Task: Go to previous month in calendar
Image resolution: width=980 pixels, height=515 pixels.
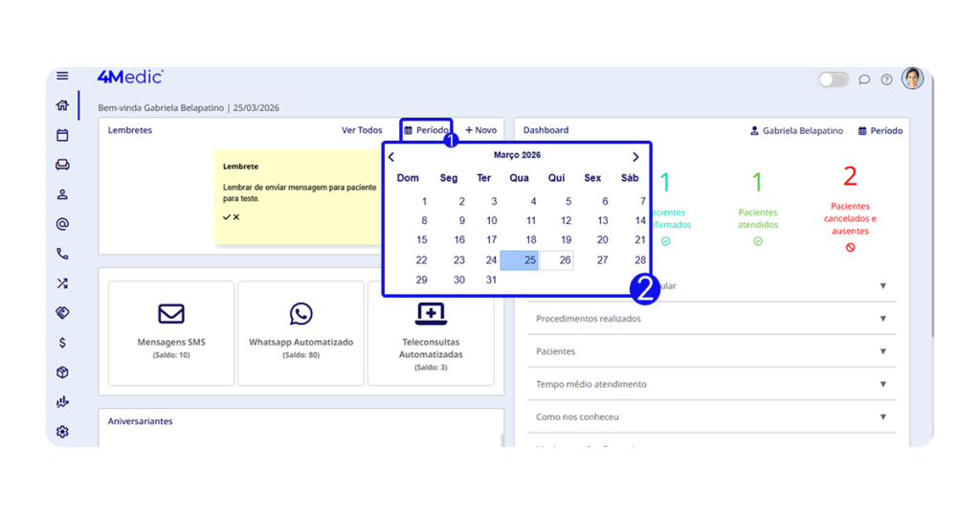Action: tap(391, 157)
